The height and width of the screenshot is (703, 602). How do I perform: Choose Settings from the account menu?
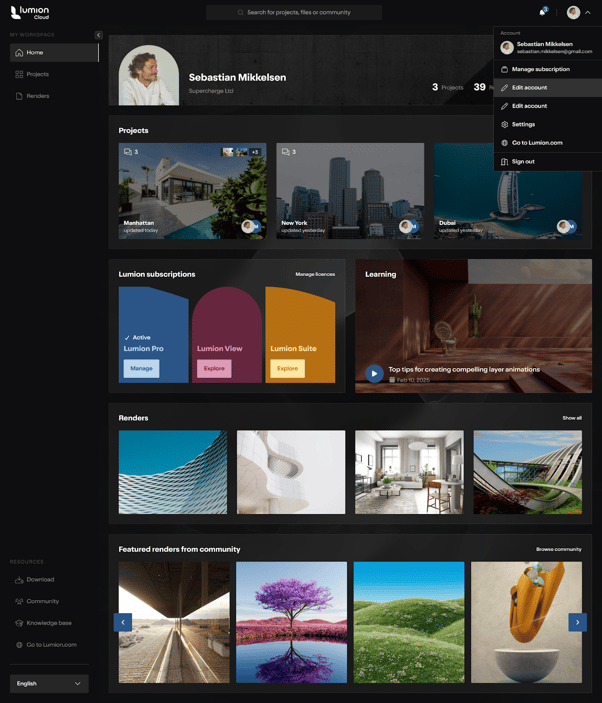point(523,124)
